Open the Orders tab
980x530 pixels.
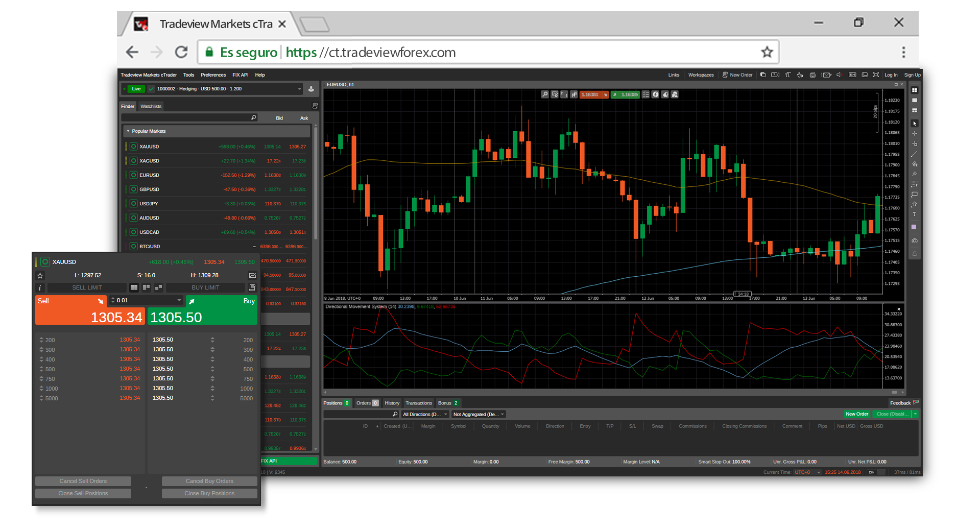click(367, 403)
